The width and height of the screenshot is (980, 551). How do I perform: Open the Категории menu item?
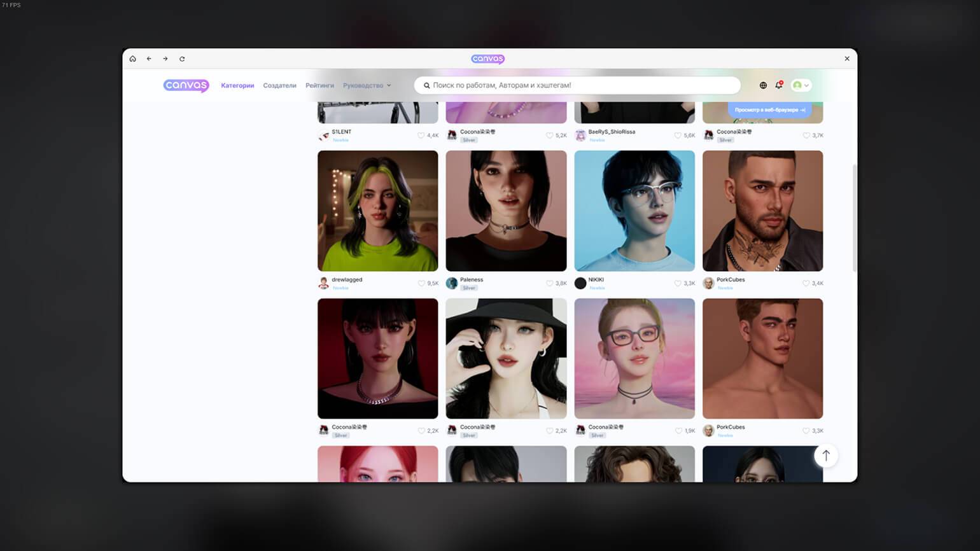pos(237,85)
